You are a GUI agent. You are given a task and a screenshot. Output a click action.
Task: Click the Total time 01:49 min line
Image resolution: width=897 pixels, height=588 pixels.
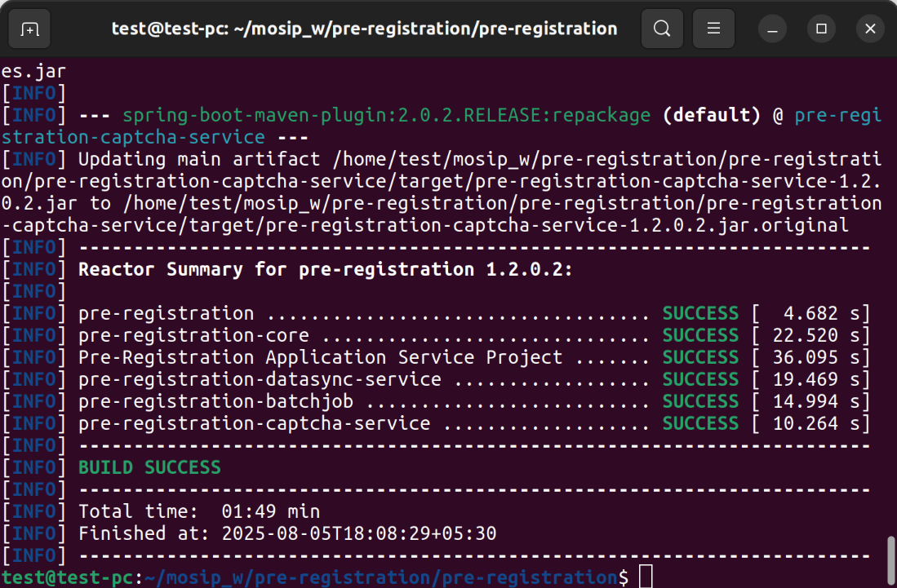199,511
